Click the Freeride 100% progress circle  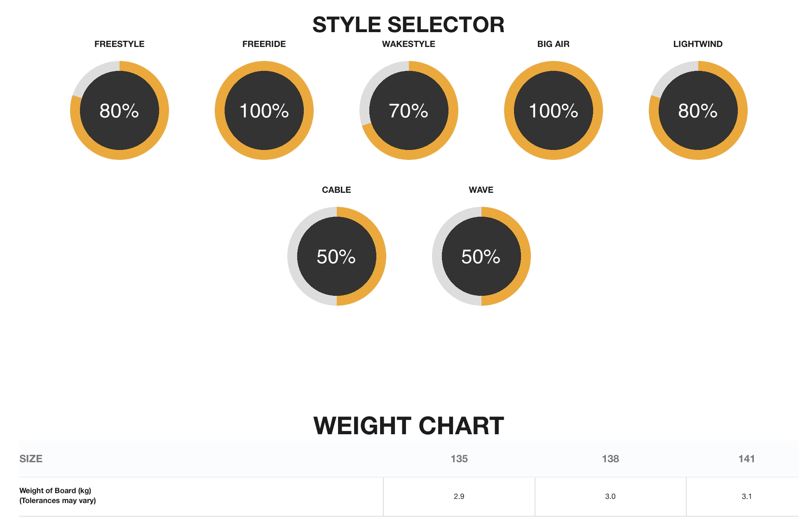264,110
